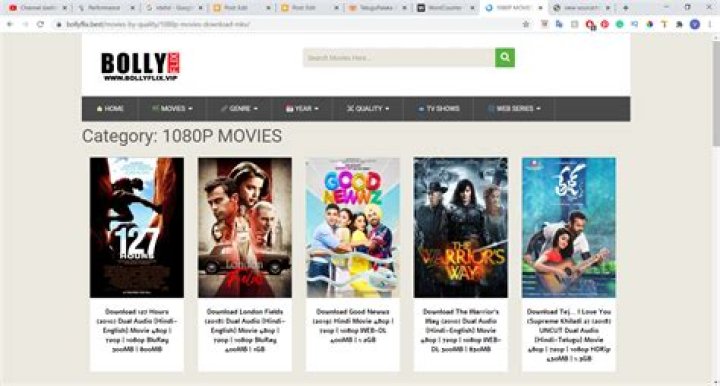Image resolution: width=720 pixels, height=386 pixels.
Task: Go back using browser back arrow
Action: click(10, 24)
